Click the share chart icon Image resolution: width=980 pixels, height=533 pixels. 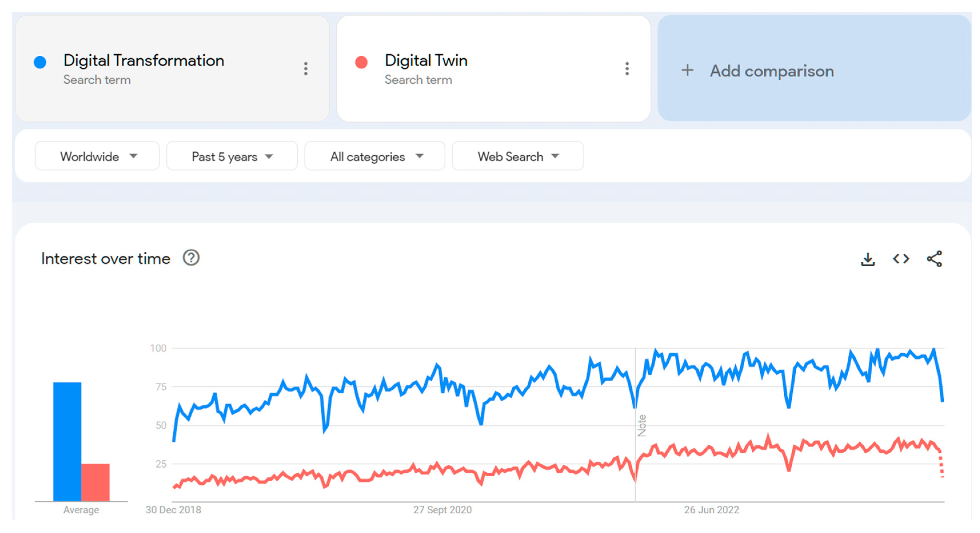(934, 259)
